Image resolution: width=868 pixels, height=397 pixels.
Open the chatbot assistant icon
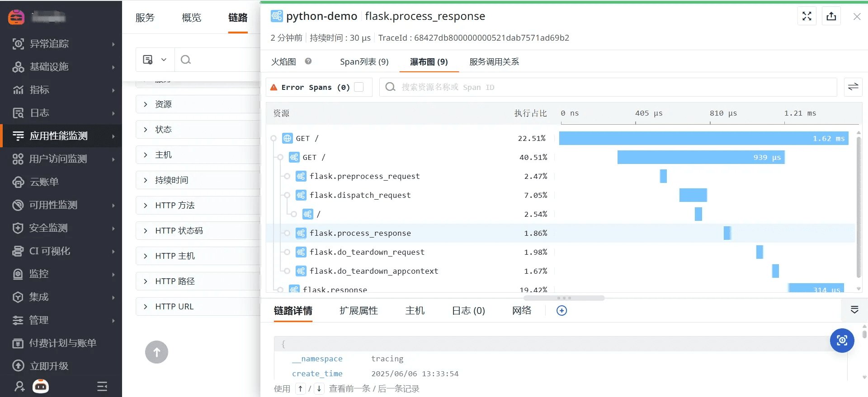tap(41, 386)
